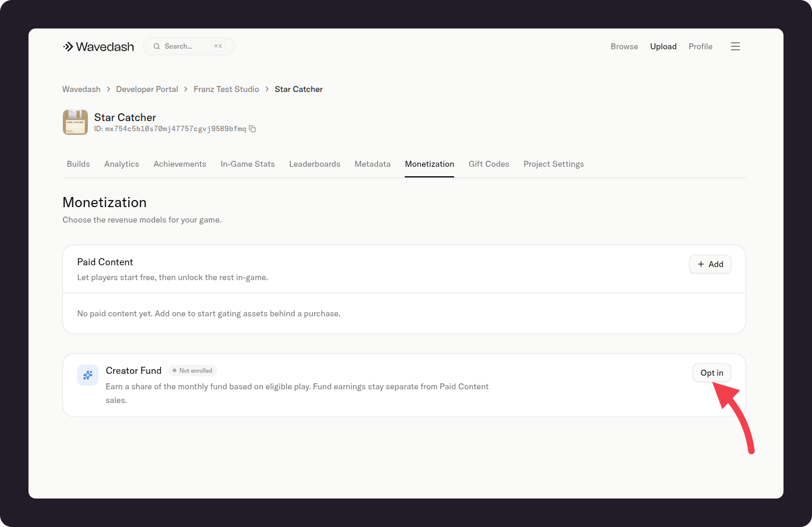Open Upload in top navigation
Viewport: 812px width, 527px height.
click(663, 46)
